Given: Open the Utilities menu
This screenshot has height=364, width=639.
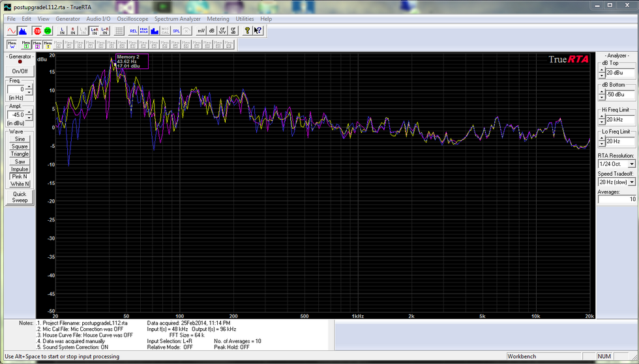Looking at the screenshot, I should [x=245, y=19].
